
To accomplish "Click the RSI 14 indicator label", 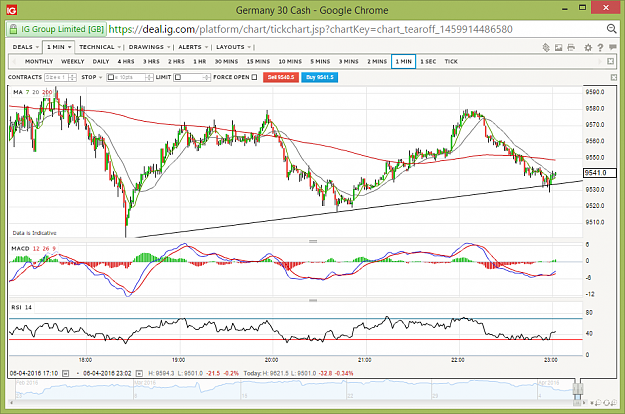I will click(22, 307).
